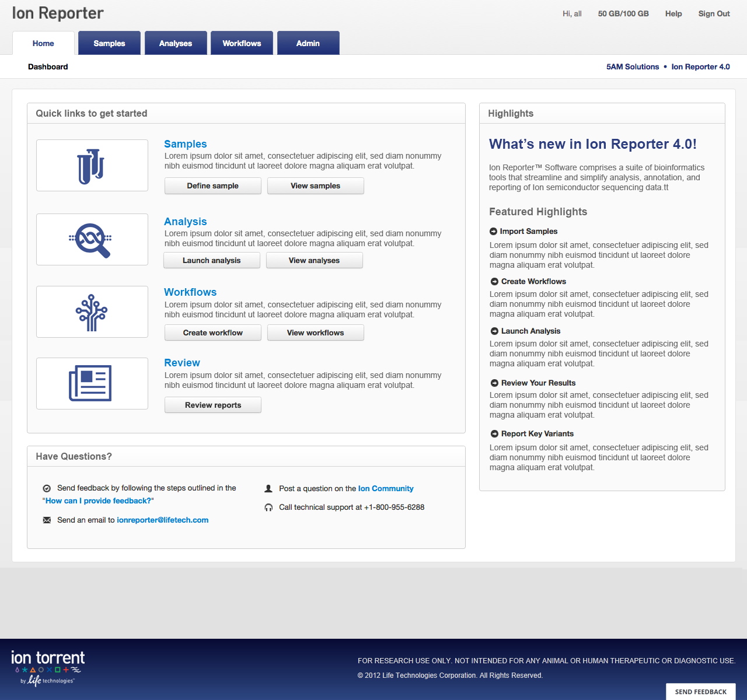Click arrow icon beside Report Key Variants
Image resolution: width=747 pixels, height=700 pixels.
click(494, 434)
